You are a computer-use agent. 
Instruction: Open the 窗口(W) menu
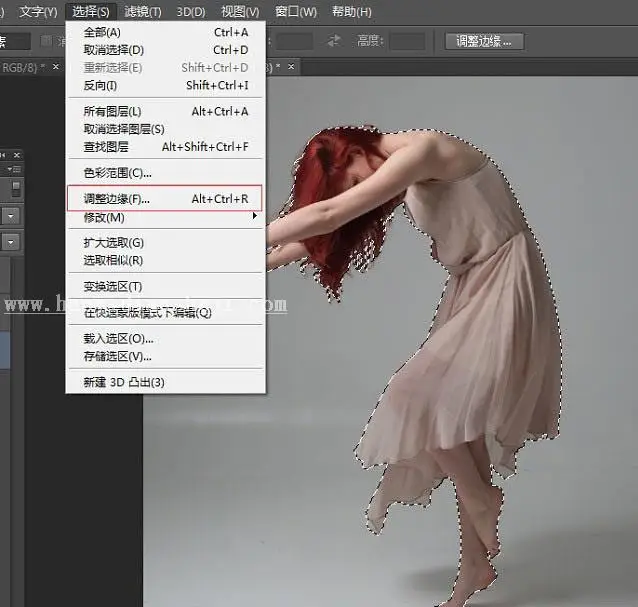pyautogui.click(x=296, y=11)
